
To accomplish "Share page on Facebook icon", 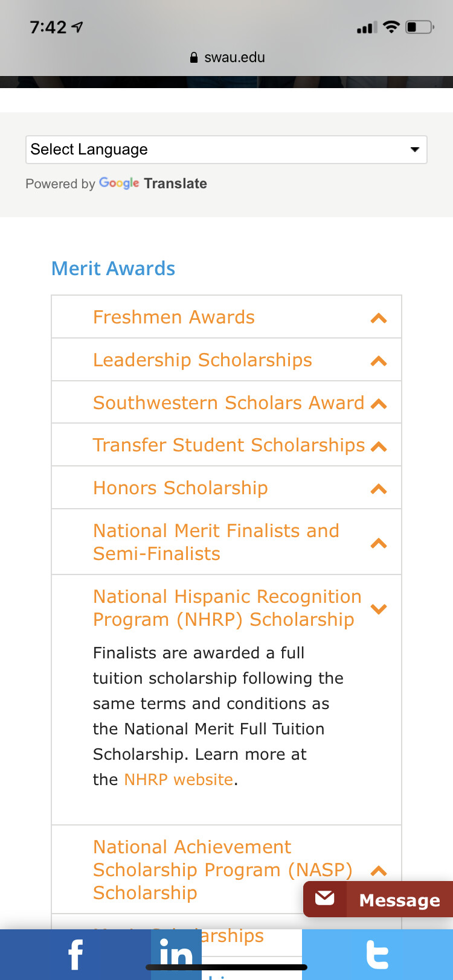I will tap(75, 955).
